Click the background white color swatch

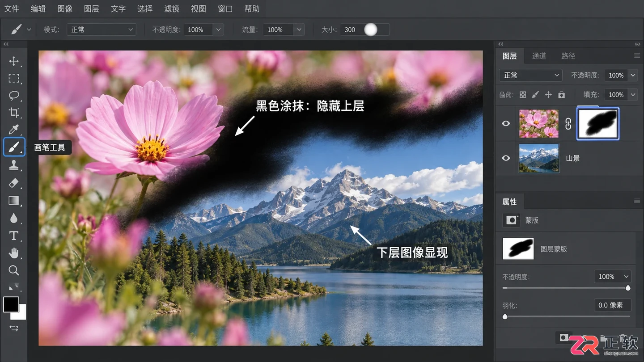tap(21, 315)
